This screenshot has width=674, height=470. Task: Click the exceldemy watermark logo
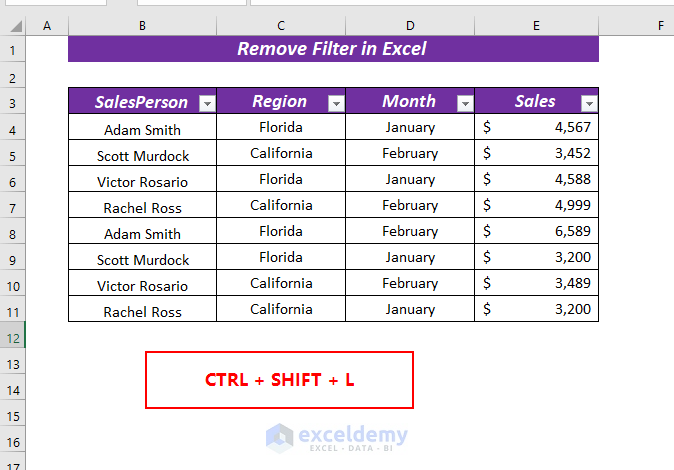pyautogui.click(x=337, y=437)
